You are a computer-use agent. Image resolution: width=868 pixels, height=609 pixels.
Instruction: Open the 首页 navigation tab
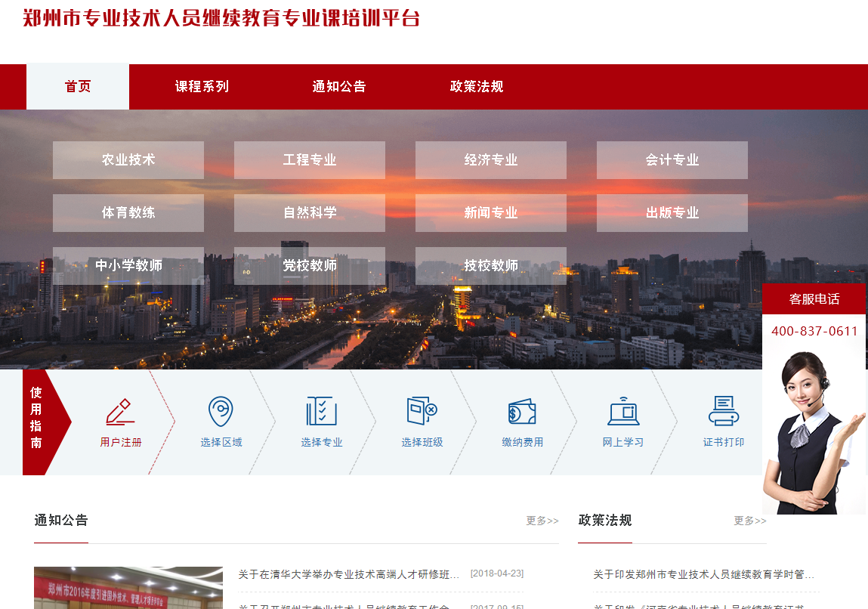78,87
